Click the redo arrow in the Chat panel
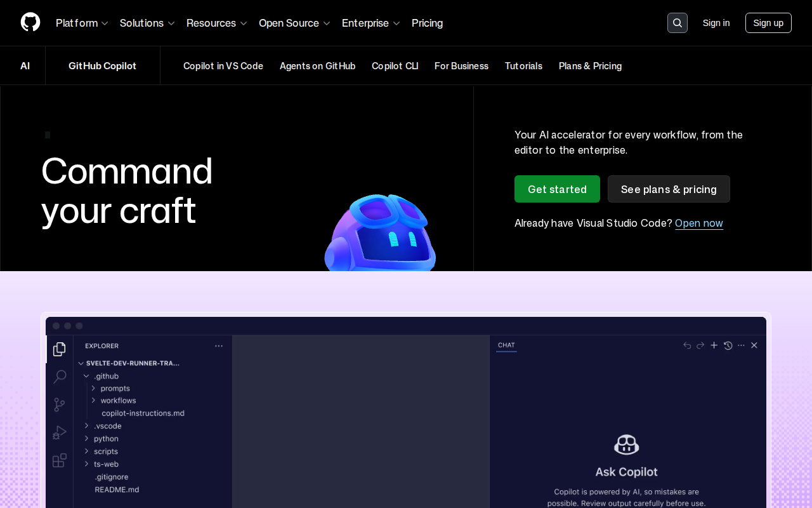Screen dimensions: 812x508 [700, 345]
